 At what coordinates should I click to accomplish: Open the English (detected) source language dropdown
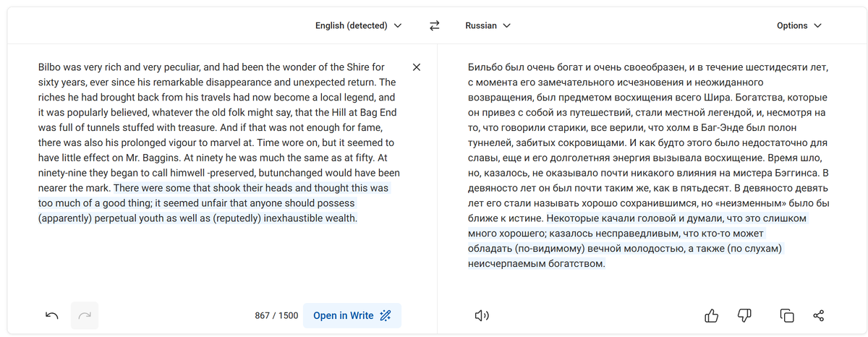pyautogui.click(x=358, y=25)
